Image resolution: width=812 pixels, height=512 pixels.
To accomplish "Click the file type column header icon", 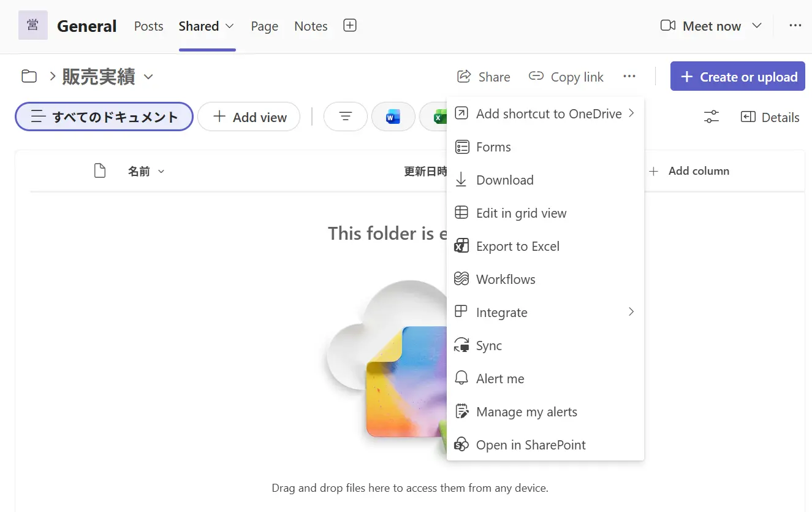I will [99, 171].
